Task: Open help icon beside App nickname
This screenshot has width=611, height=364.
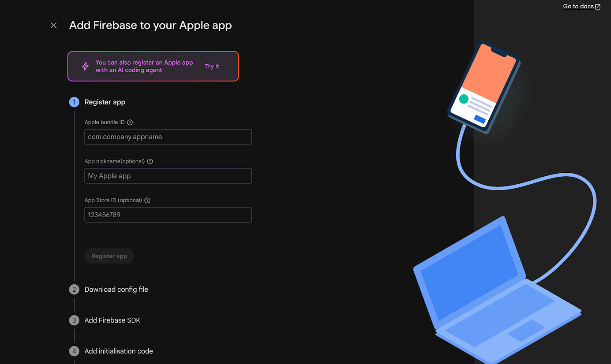Action: [150, 161]
